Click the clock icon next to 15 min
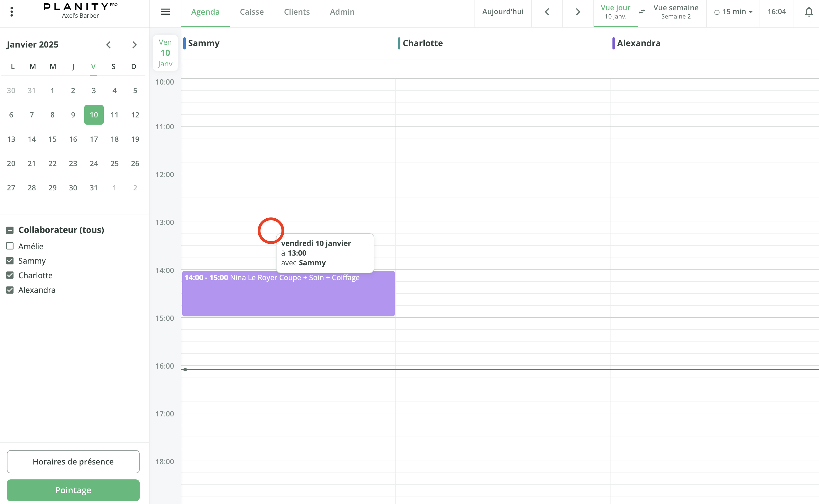Screen dimensions: 819x504 coord(717,12)
